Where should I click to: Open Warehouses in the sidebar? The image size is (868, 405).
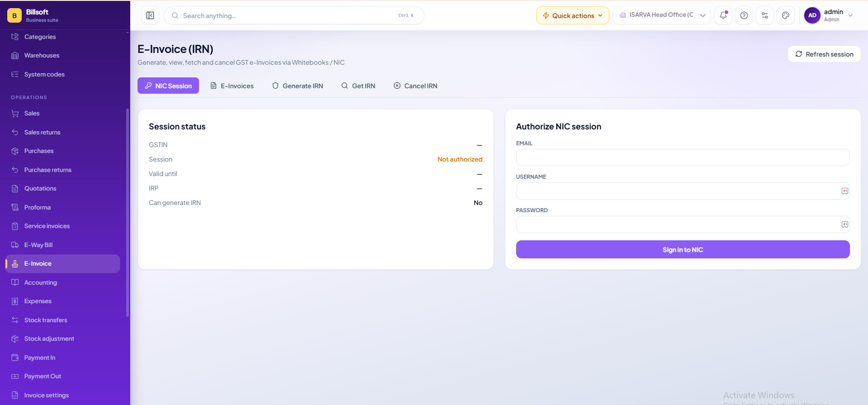[x=63, y=55]
